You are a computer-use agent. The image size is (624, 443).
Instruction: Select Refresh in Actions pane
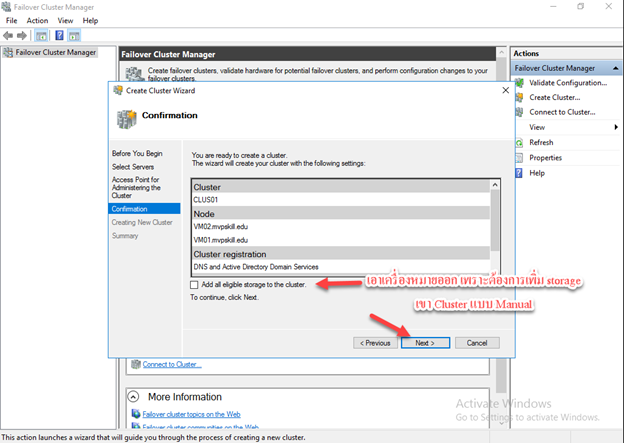point(541,142)
